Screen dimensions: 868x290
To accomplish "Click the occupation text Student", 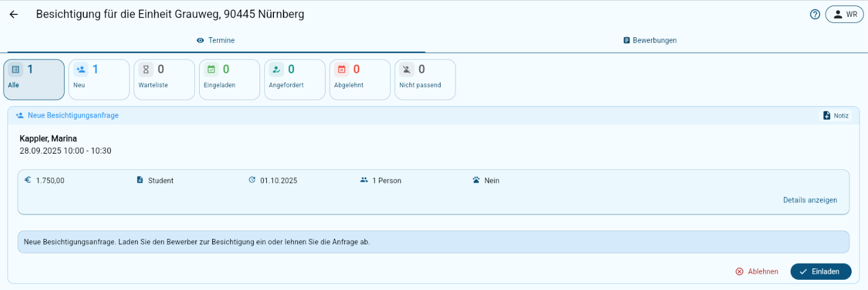I will click(161, 180).
